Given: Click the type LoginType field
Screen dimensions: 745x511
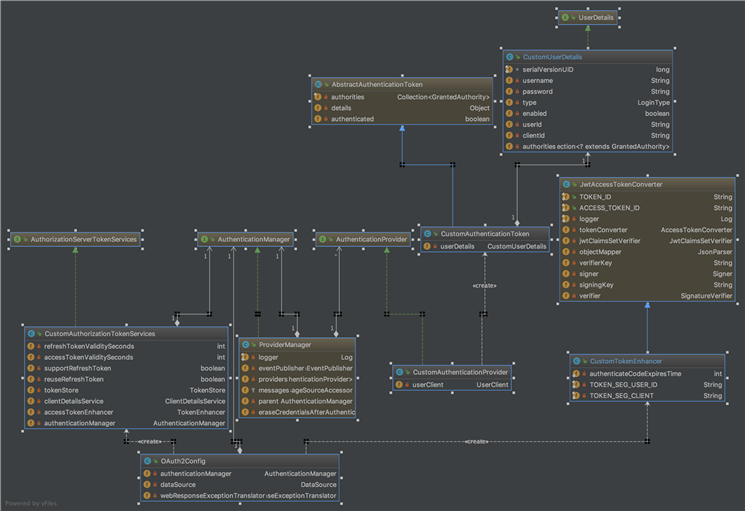Looking at the screenshot, I should (588, 103).
